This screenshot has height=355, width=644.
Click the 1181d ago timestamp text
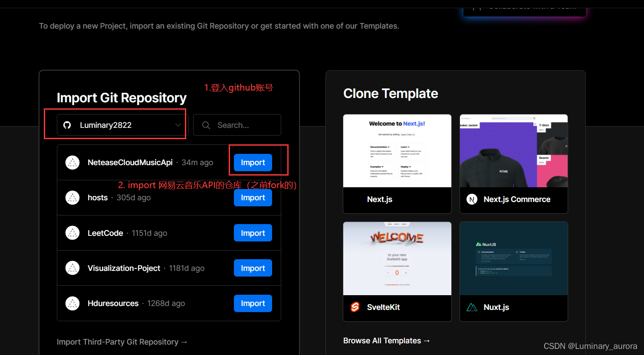pos(187,268)
